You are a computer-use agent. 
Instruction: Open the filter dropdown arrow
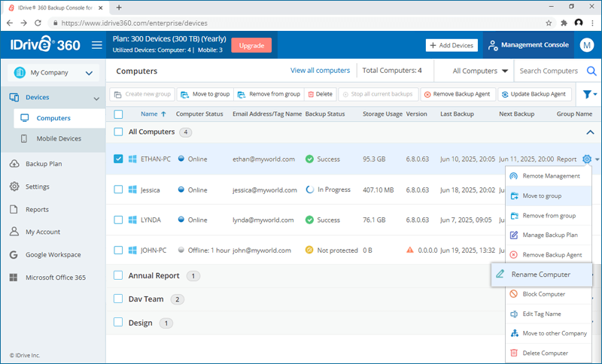tap(595, 94)
